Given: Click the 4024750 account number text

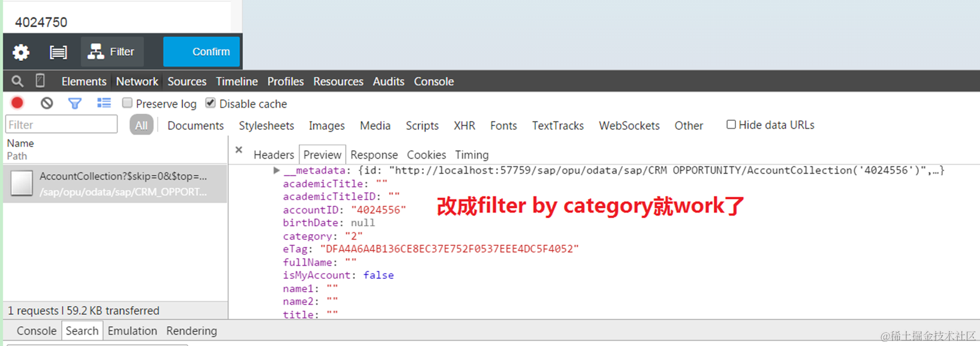Looking at the screenshot, I should (41, 22).
